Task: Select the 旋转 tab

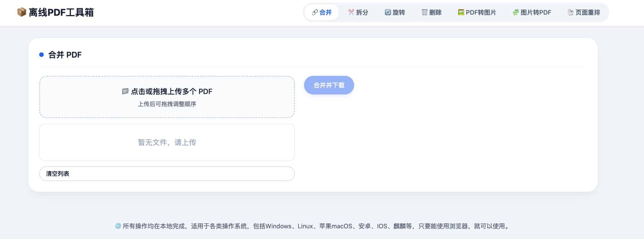Action: pyautogui.click(x=395, y=12)
